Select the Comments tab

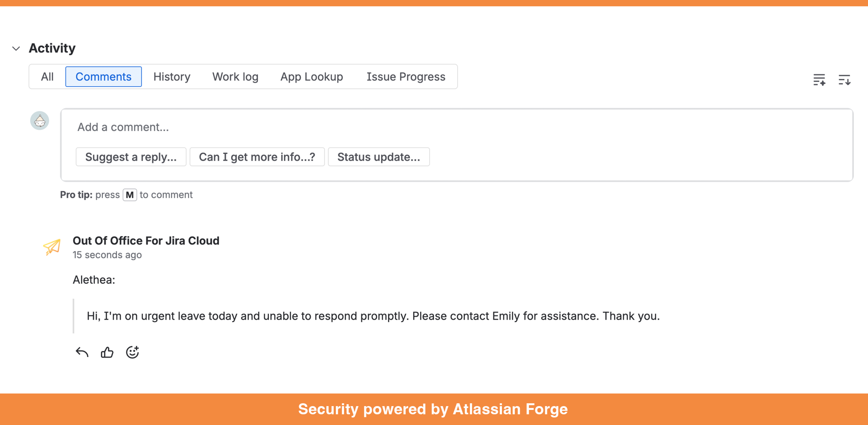pyautogui.click(x=103, y=76)
